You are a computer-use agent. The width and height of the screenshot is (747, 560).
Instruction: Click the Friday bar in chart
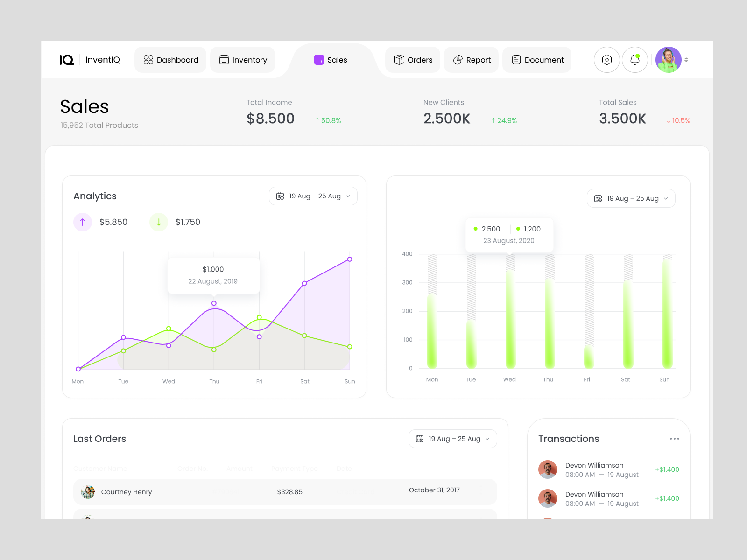[x=589, y=357]
